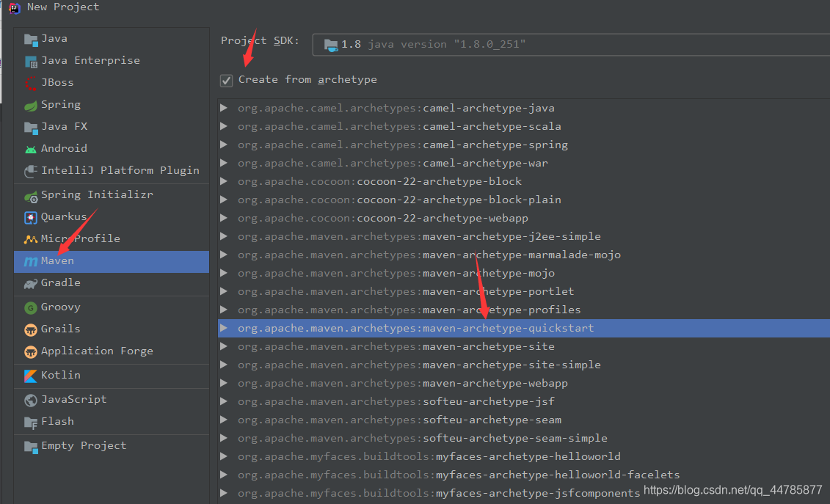Viewport: 830px width, 504px height.
Task: Select the IntelliJ Platform Plugin icon
Action: (x=31, y=171)
